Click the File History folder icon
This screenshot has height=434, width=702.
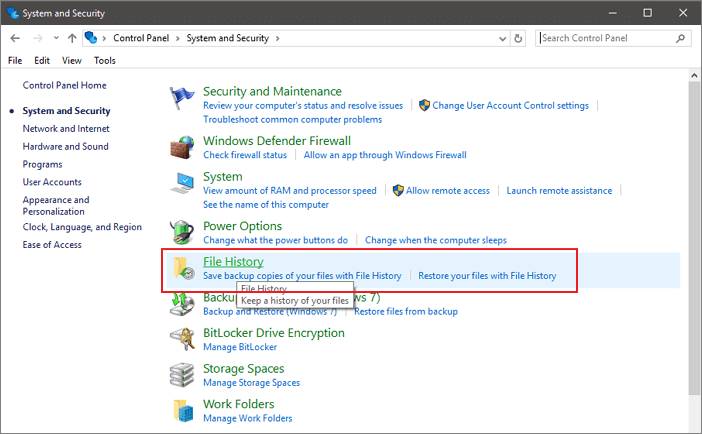pos(181,268)
